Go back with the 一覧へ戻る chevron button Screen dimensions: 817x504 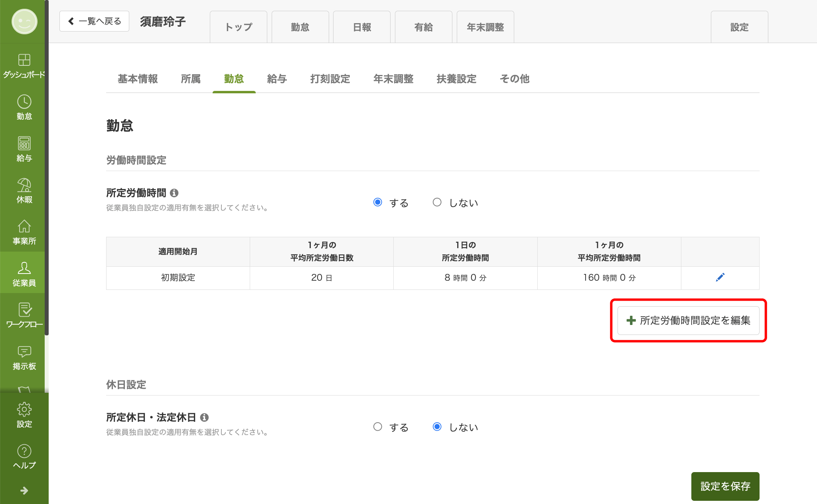click(94, 21)
